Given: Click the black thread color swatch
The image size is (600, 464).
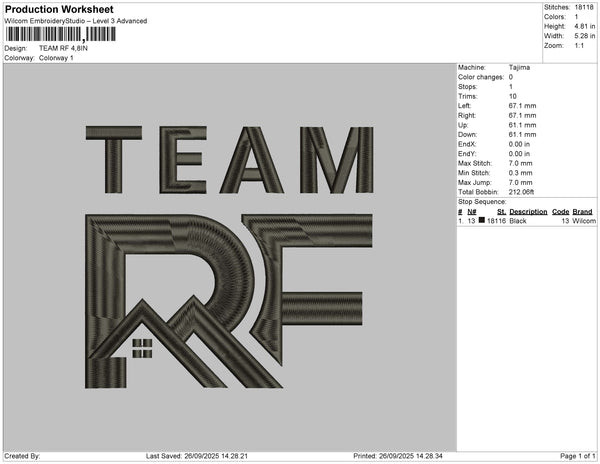Looking at the screenshot, I should (x=482, y=220).
